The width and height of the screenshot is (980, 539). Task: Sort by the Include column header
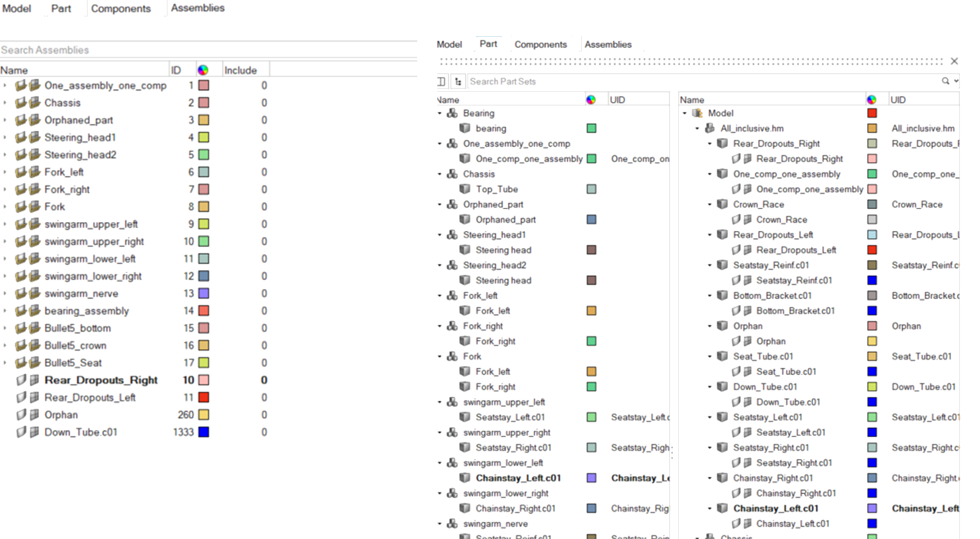point(240,70)
